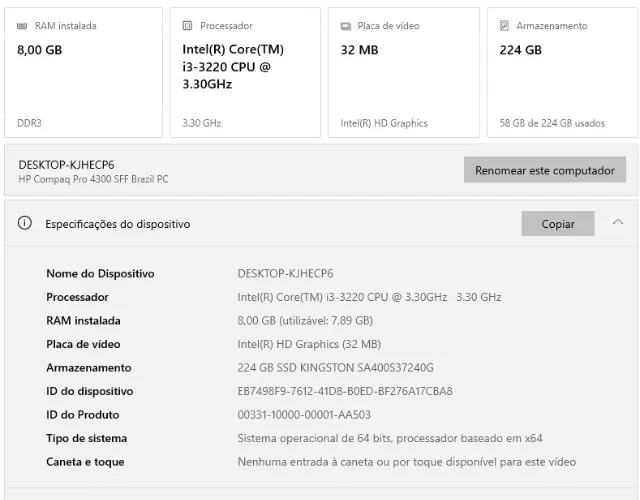Click the info icon beside Especificações do dispositivo
640x500 pixels.
coord(24,223)
